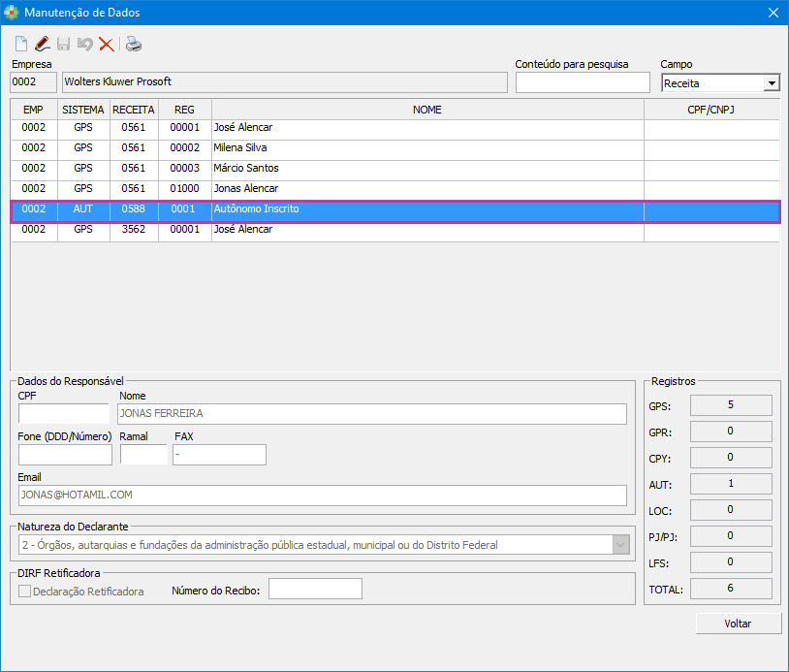Click the Edit pencil icon
The height and width of the screenshot is (672, 789).
pyautogui.click(x=42, y=44)
